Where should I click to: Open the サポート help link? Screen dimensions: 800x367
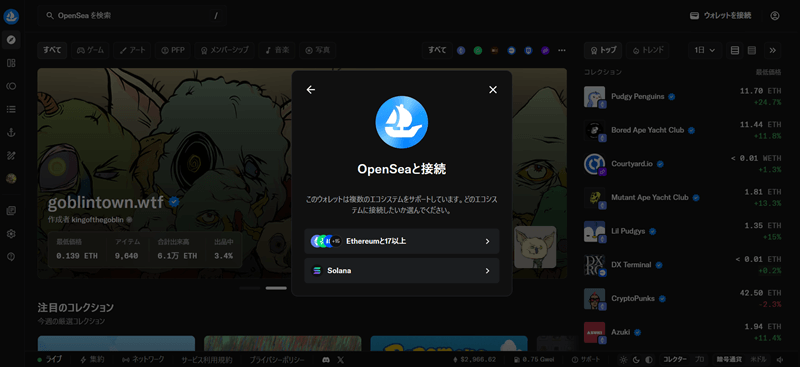click(586, 359)
